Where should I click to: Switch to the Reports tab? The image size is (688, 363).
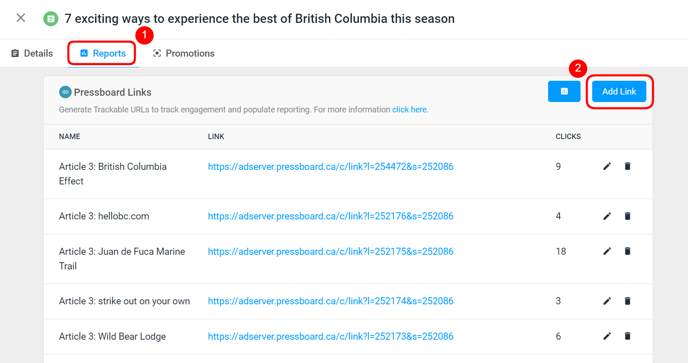pos(103,54)
